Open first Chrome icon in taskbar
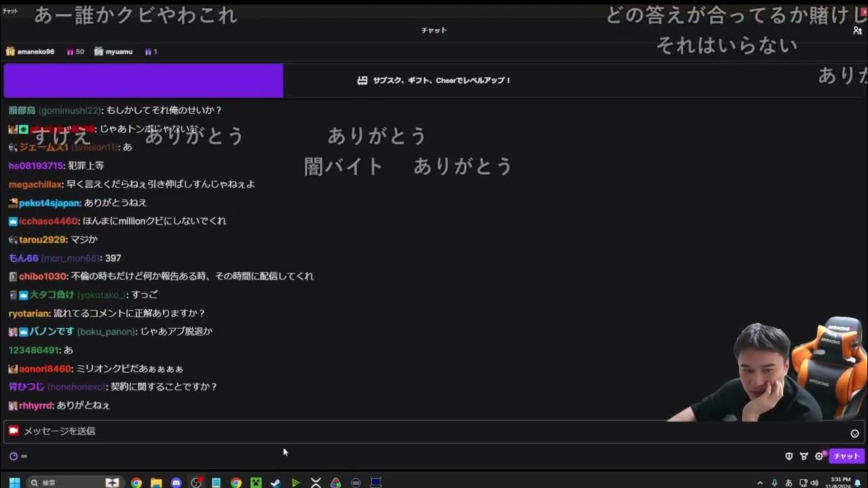868x488 pixels. [136, 483]
